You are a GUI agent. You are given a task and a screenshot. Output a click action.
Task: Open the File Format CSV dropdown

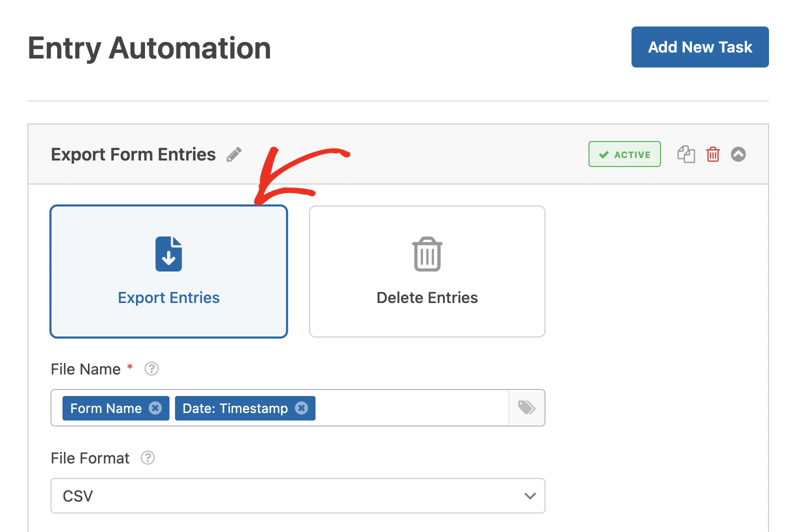[x=298, y=496]
